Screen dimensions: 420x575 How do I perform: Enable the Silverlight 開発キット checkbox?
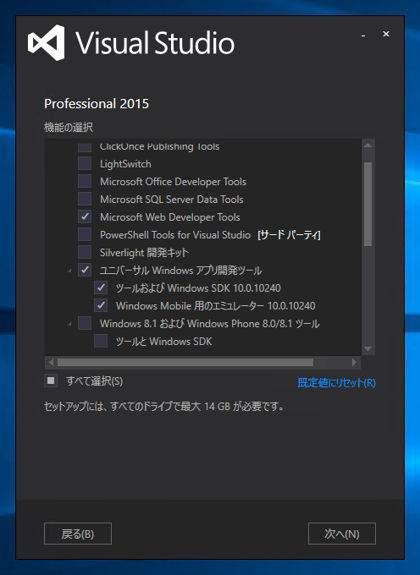[x=85, y=252]
